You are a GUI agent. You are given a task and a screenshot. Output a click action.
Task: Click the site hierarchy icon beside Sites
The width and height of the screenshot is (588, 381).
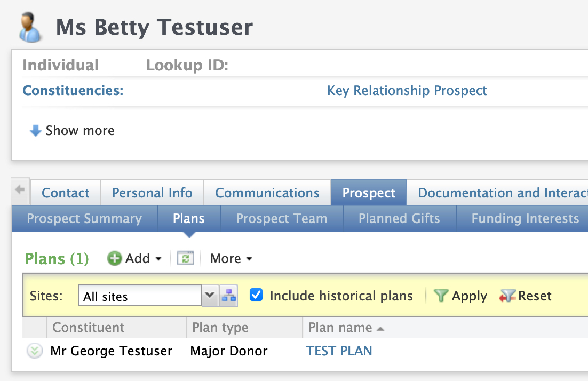point(229,296)
